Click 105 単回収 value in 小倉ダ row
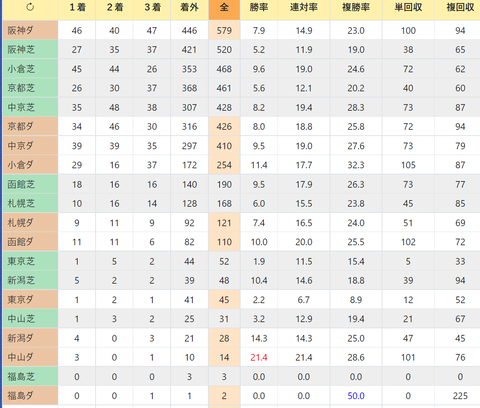480x408 pixels. tap(408, 165)
